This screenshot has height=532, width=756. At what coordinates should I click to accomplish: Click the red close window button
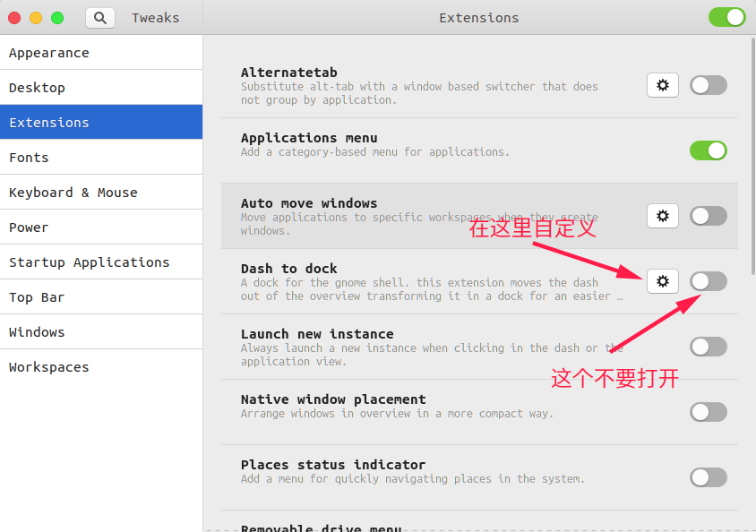pyautogui.click(x=14, y=18)
